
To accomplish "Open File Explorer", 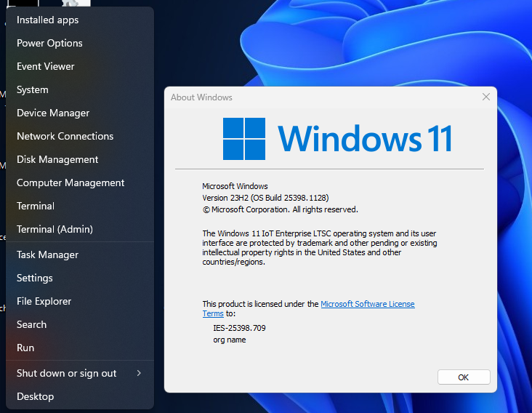I will point(80,301).
